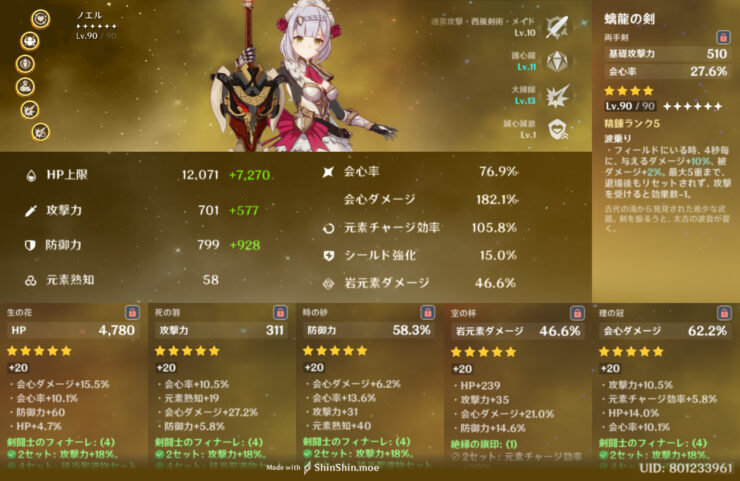Open the passive talent icon Lv.1
The image size is (740, 481).
(557, 129)
